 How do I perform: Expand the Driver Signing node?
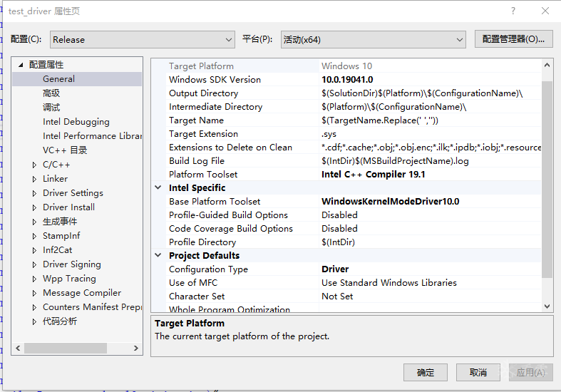(x=34, y=264)
